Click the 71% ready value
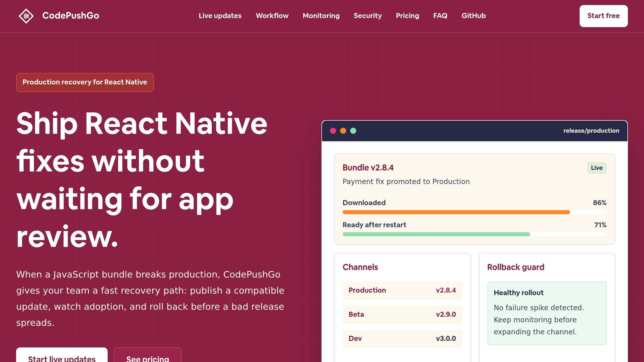 point(600,225)
